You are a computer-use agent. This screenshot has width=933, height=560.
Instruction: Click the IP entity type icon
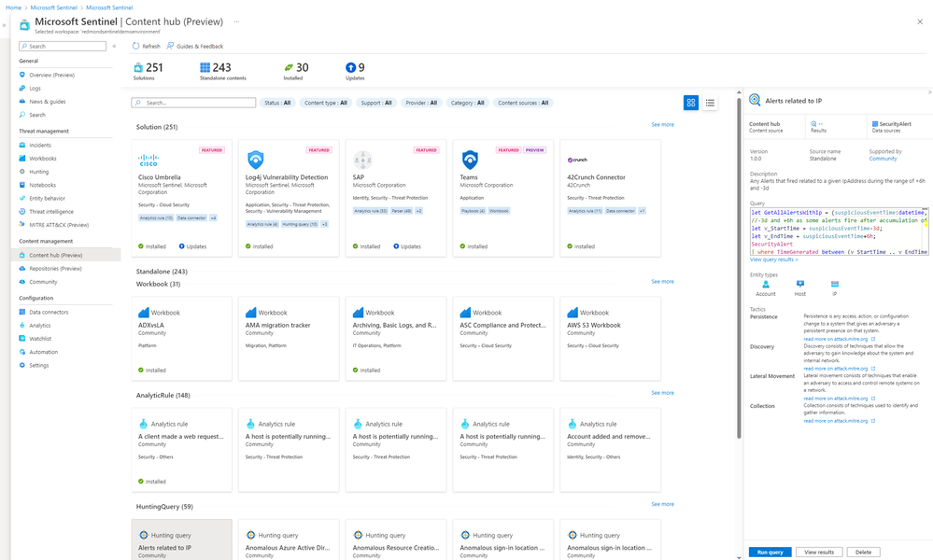(x=834, y=285)
